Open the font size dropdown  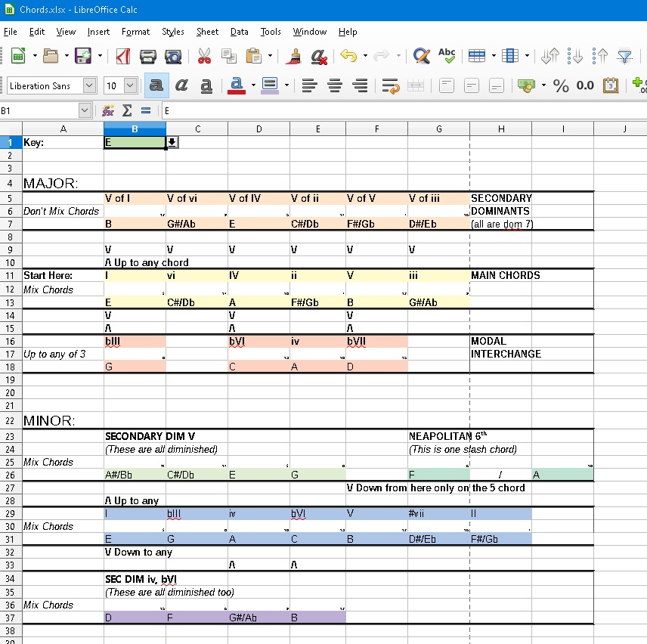click(130, 86)
